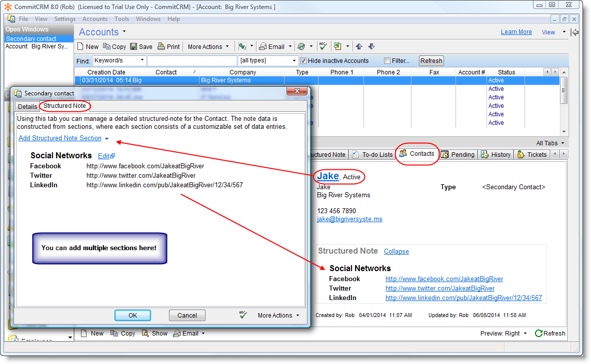This screenshot has width=591, height=364.
Task: Click the spell check icon in the dialog
Action: 243,315
